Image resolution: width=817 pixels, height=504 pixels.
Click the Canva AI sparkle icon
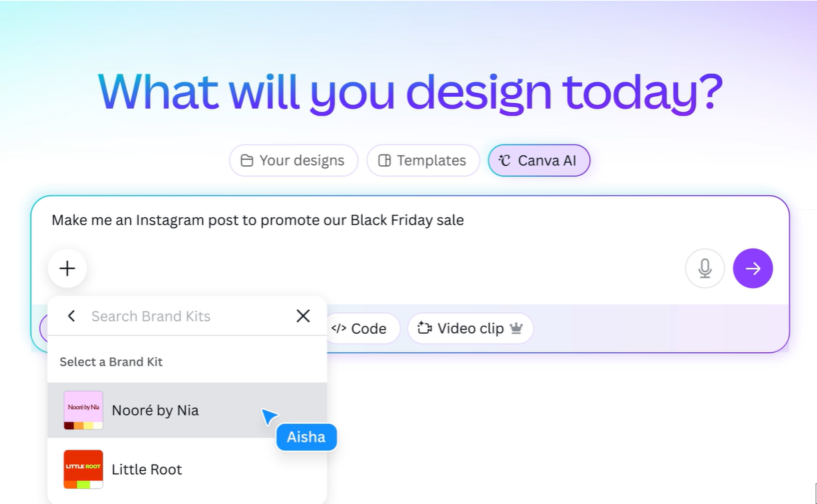pos(504,160)
